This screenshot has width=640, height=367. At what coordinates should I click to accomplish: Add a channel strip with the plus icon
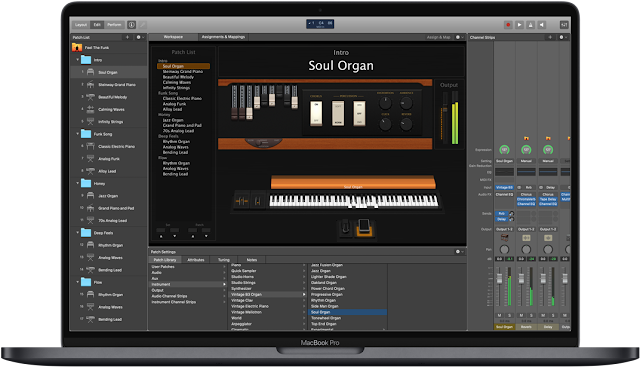pos(550,37)
